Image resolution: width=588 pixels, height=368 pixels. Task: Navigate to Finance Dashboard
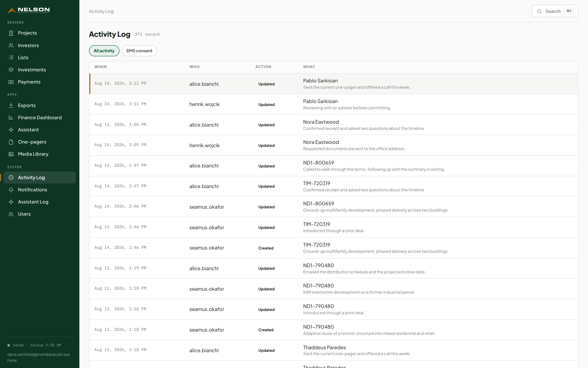40,118
